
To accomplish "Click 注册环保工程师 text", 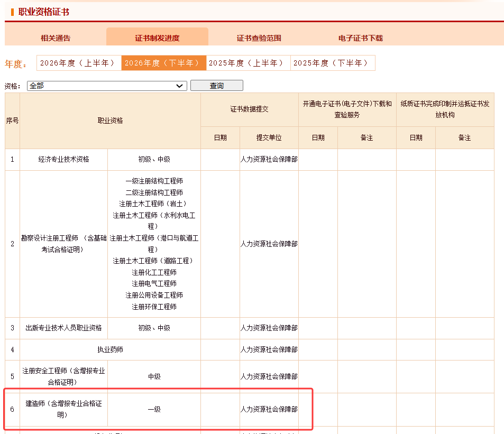I will [154, 307].
